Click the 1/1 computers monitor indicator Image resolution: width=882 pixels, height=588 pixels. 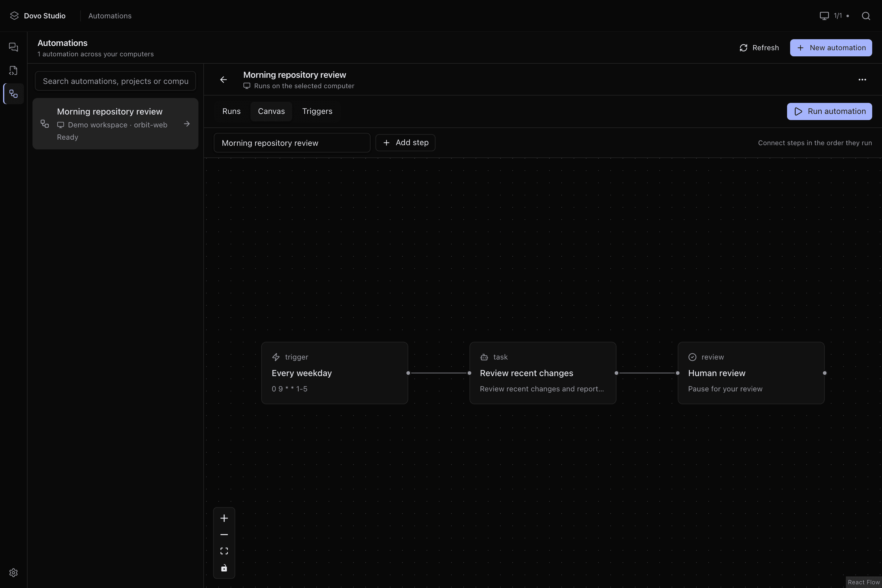[834, 16]
